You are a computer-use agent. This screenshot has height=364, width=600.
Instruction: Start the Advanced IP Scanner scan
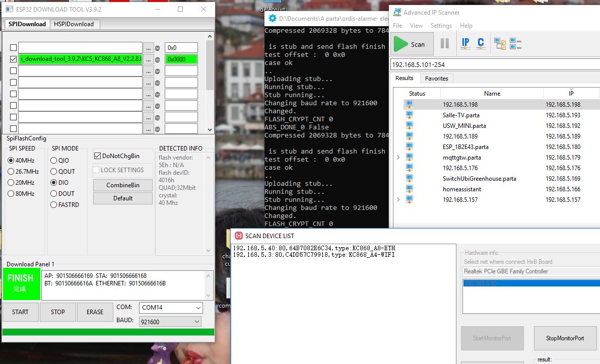[x=411, y=44]
